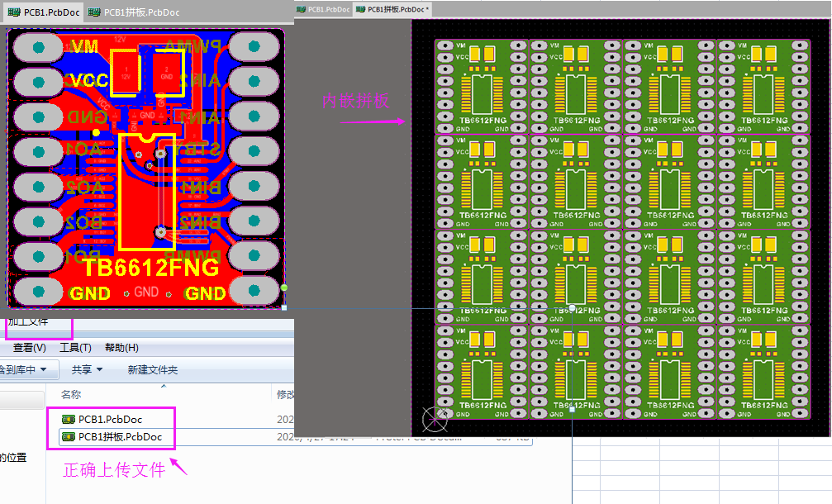
Task: Click the VM pad on the single board
Action: [38, 48]
